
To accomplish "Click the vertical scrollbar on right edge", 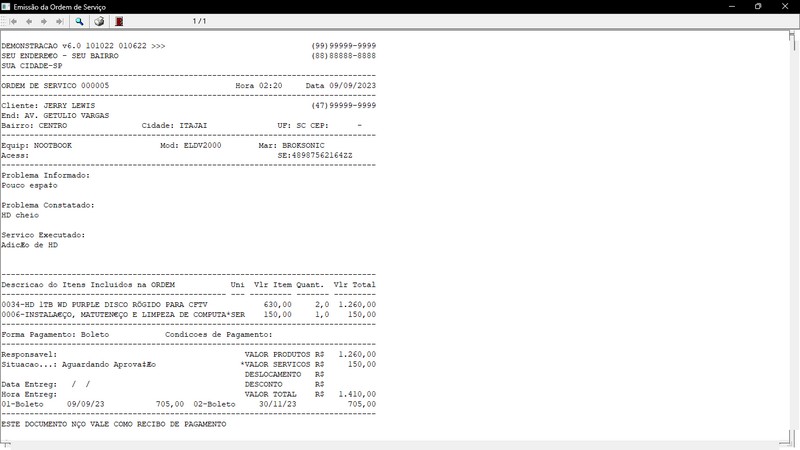I will [792, 235].
